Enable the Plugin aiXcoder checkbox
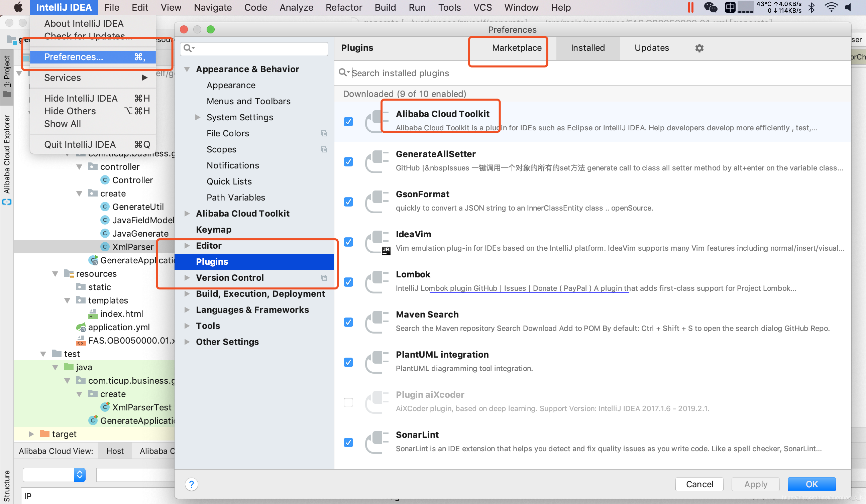 click(x=348, y=402)
